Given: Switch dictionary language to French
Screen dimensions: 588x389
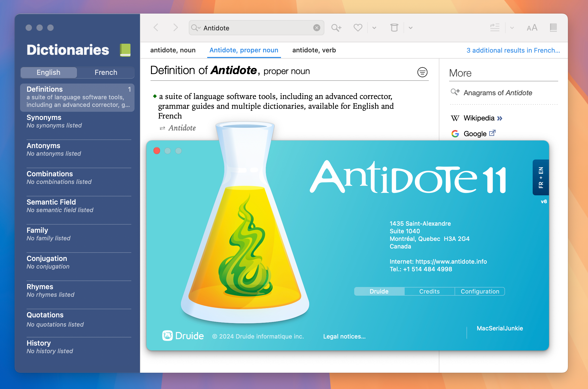Looking at the screenshot, I should click(x=106, y=72).
